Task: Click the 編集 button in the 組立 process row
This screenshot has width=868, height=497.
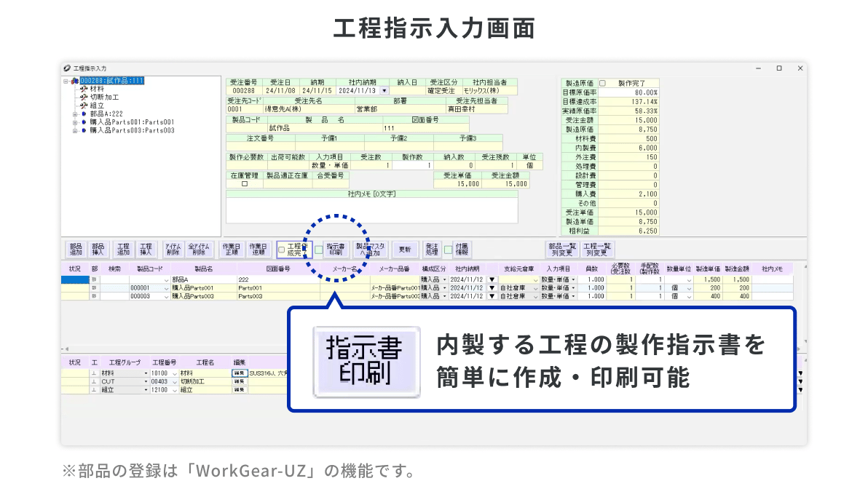Action: (x=239, y=390)
